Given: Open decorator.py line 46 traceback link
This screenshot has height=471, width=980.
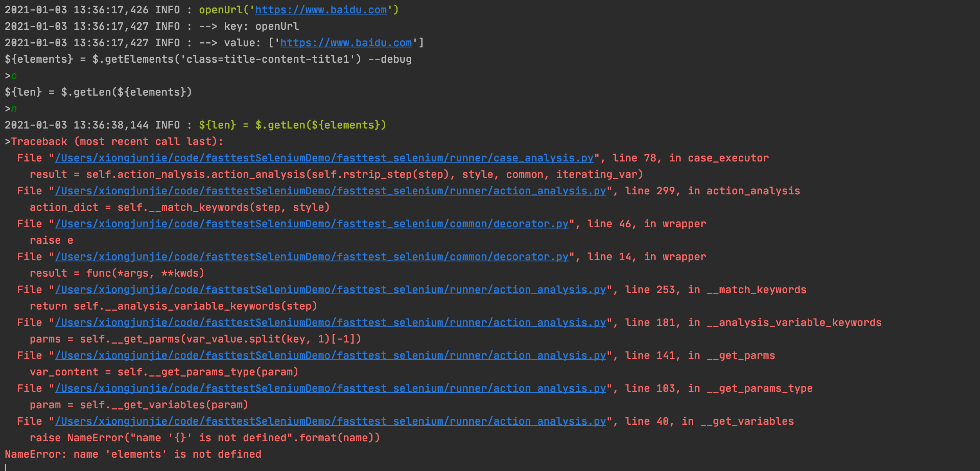Looking at the screenshot, I should pos(311,224).
